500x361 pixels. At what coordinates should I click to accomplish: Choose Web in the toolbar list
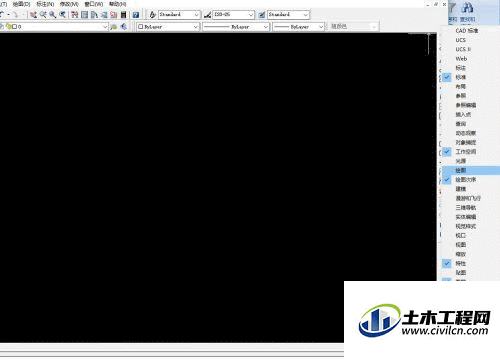click(x=471, y=59)
